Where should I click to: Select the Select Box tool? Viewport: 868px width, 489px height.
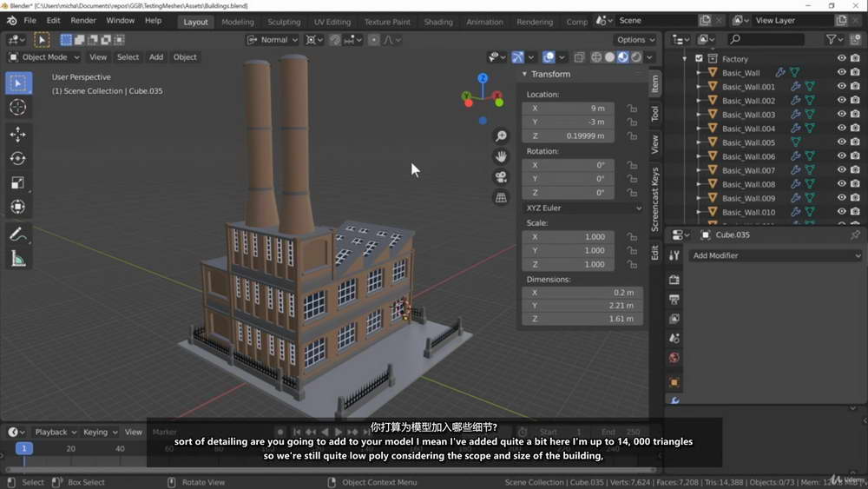(18, 83)
